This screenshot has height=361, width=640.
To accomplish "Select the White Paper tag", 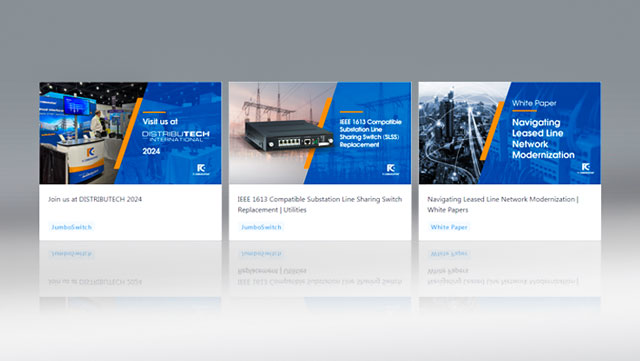I will click(449, 227).
